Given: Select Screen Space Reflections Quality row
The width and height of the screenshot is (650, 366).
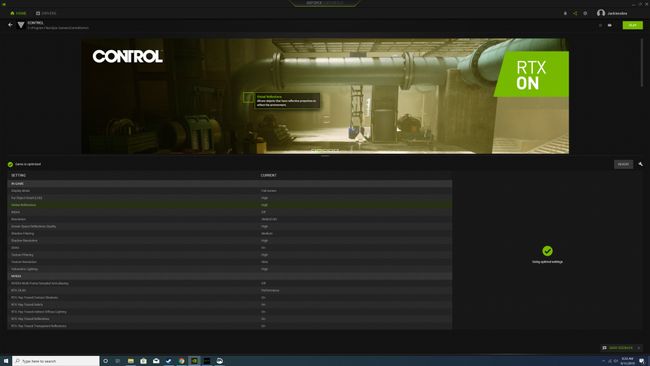Looking at the screenshot, I should tap(230, 226).
